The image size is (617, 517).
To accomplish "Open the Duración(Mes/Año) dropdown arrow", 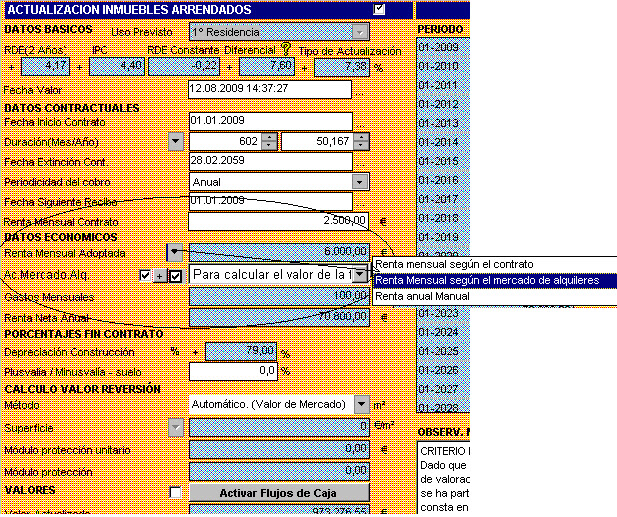I will click(176, 142).
